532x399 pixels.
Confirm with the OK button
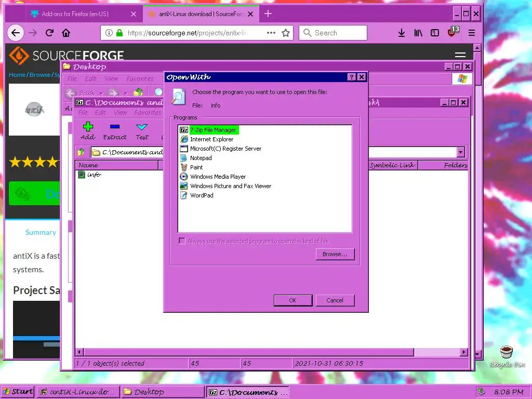point(293,300)
